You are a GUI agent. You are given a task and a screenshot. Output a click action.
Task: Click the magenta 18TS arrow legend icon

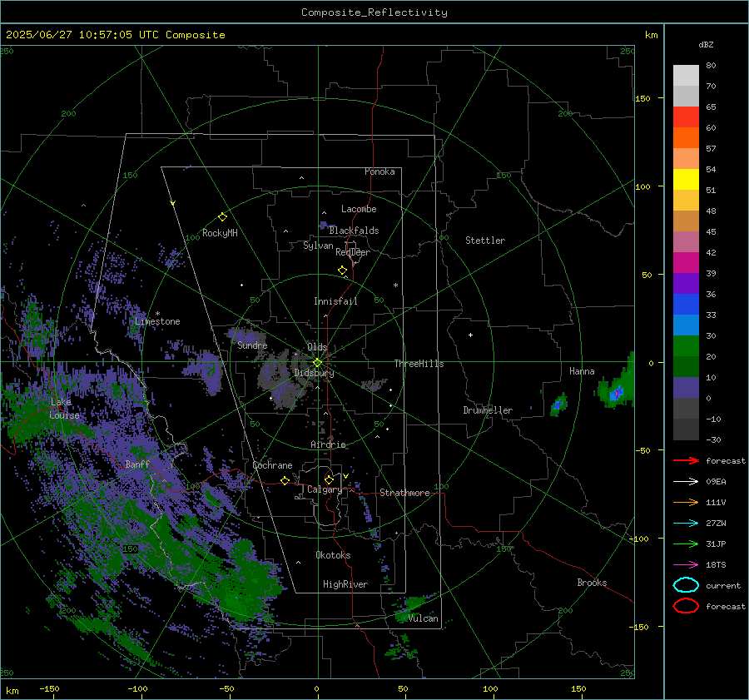[x=686, y=565]
